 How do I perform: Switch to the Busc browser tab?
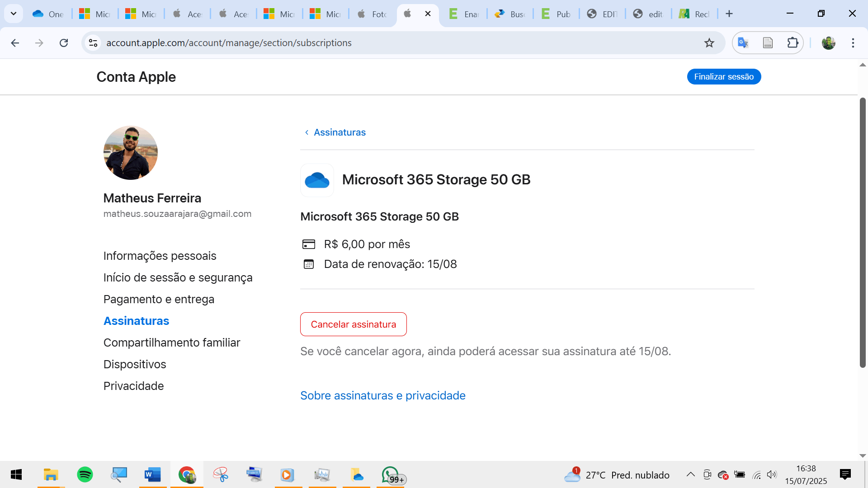[511, 14]
